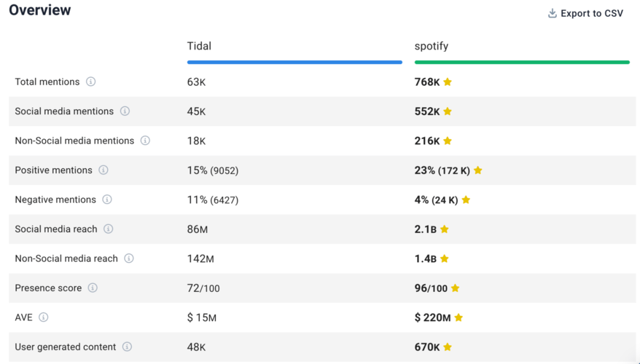Click spotify's green color bar

click(522, 62)
